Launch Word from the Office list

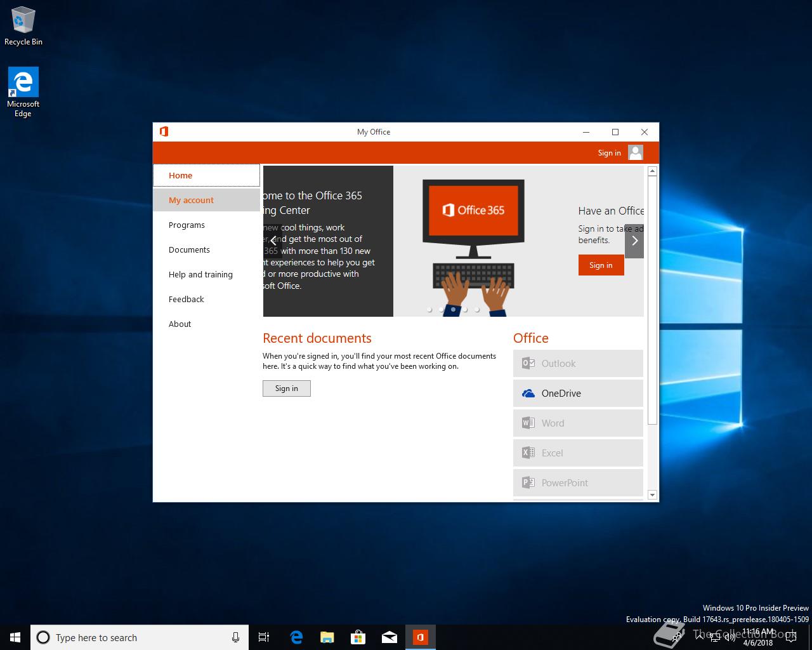[x=578, y=423]
